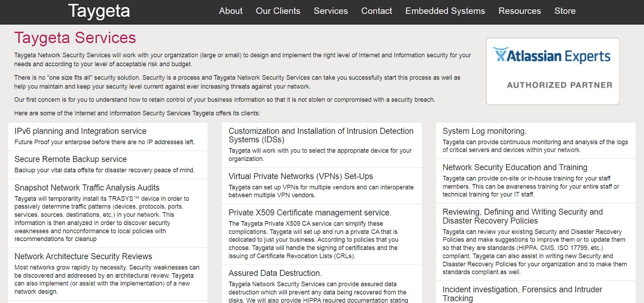Select Network Security Education and Training heading
Viewport: 644px width, 303px height.
coord(515,168)
